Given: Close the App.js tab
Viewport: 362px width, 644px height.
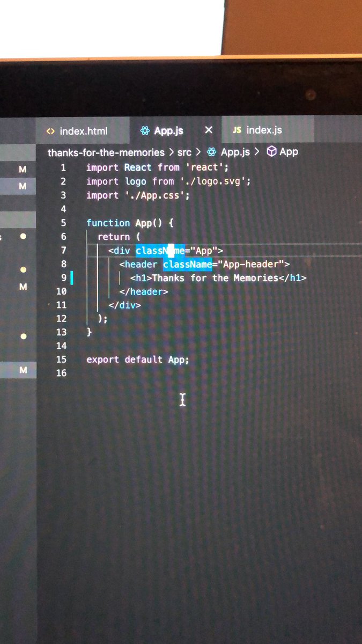Looking at the screenshot, I should point(209,130).
